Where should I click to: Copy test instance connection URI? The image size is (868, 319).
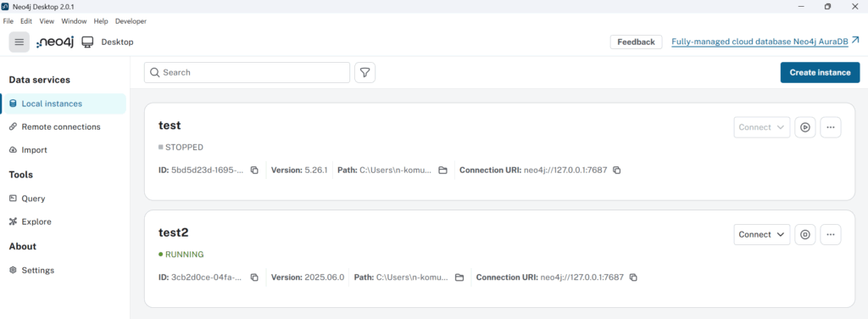coord(617,171)
